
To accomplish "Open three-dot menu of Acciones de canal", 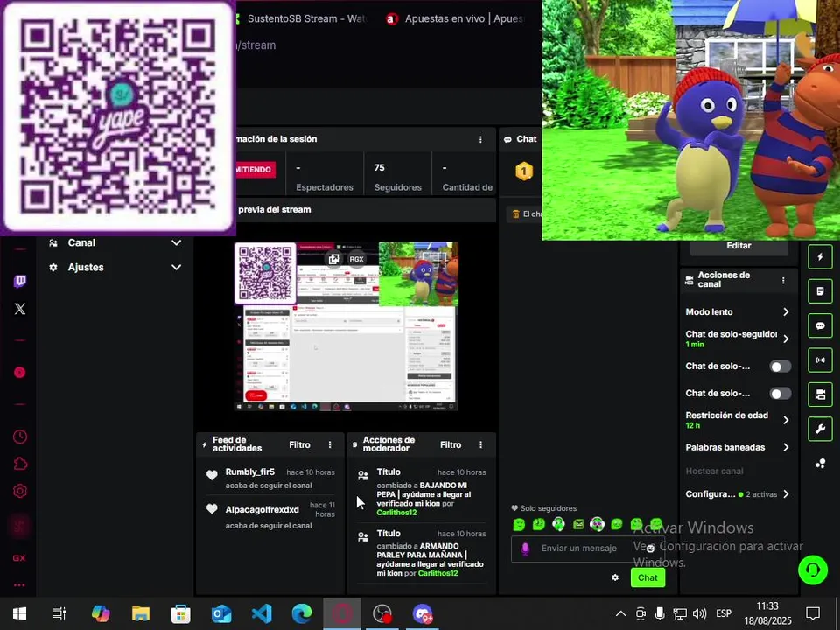I will (x=783, y=280).
